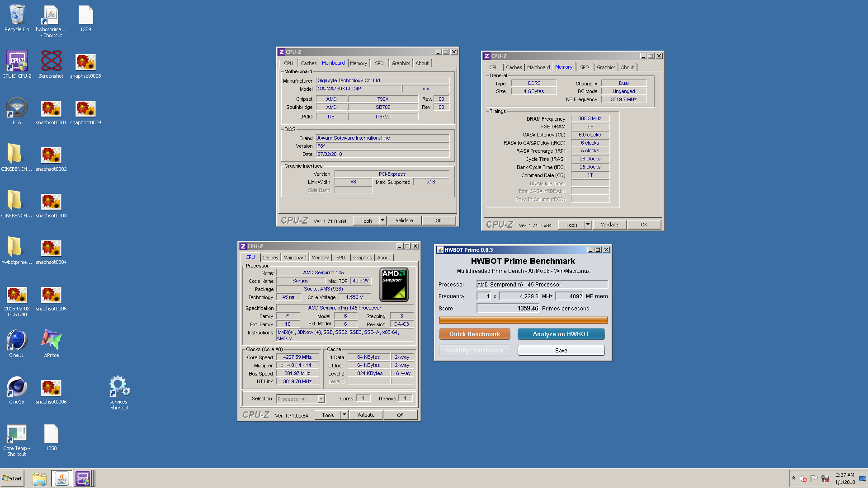The image size is (868, 488).
Task: Save the HWBOT Prime result
Action: pos(561,350)
